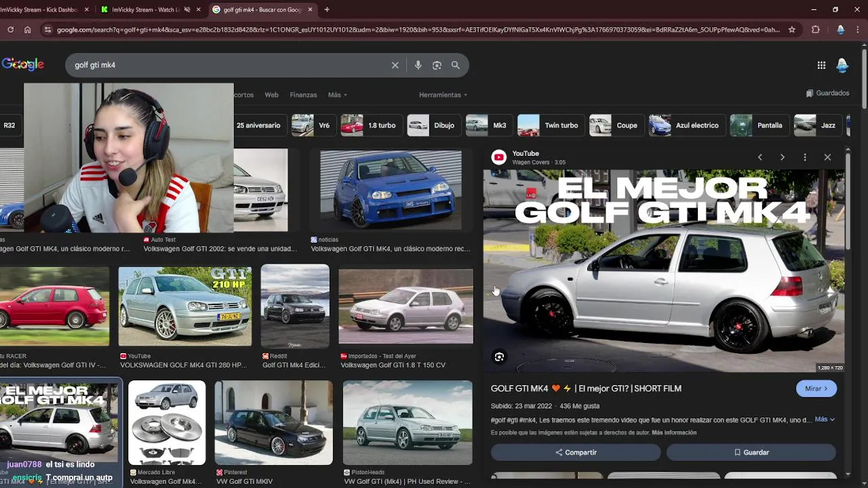Open the Chrome profile icon in toolbar
This screenshot has width=868, height=488.
click(x=841, y=30)
